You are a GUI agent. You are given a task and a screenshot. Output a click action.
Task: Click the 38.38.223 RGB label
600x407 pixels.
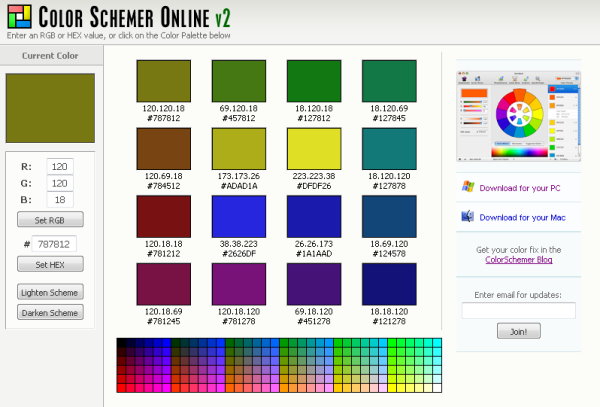coord(239,244)
